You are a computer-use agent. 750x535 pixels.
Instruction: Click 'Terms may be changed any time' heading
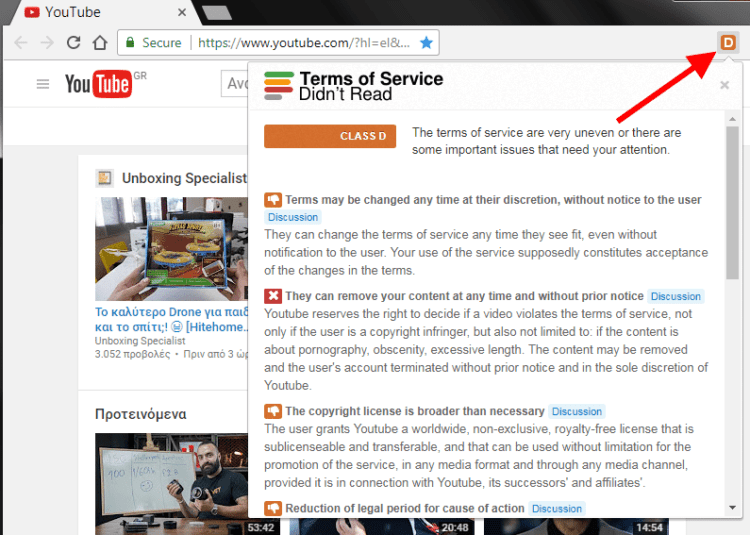click(493, 200)
